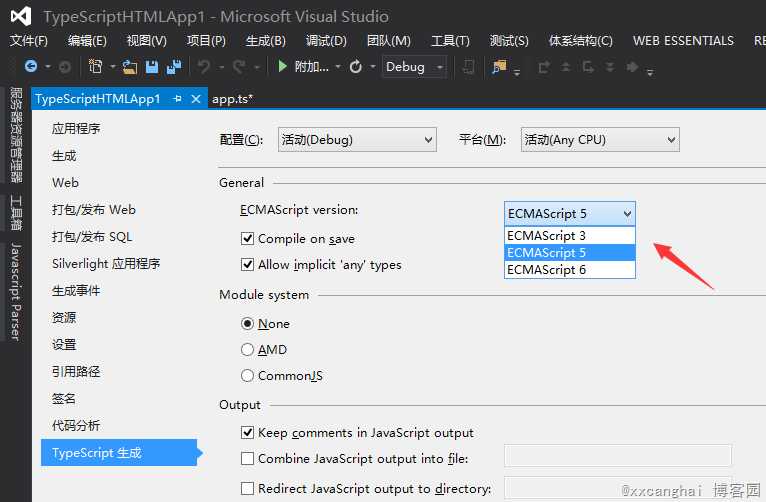Viewport: 766px width, 502px height.
Task: Open the 文件(F) menu
Action: point(29,41)
